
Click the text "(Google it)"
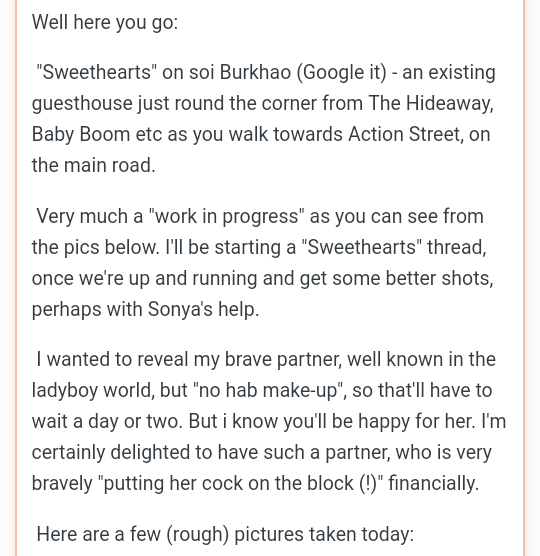pos(341,73)
